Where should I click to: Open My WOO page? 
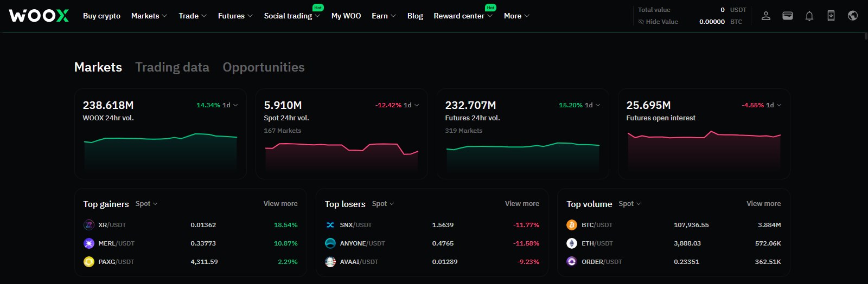coord(346,16)
